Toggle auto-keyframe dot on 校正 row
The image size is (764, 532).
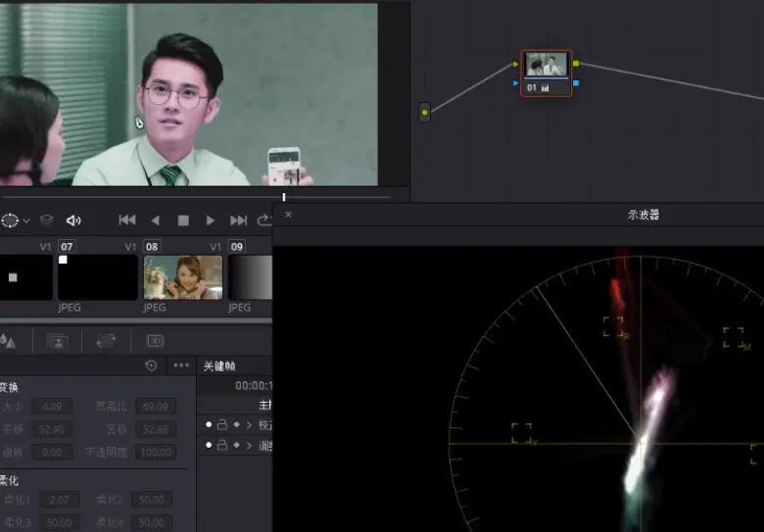coord(209,425)
